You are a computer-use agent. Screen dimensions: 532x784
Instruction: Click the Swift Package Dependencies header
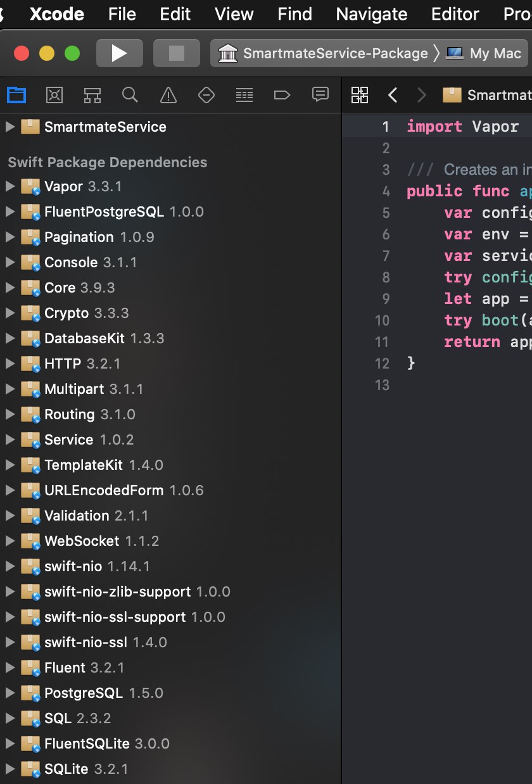107,162
